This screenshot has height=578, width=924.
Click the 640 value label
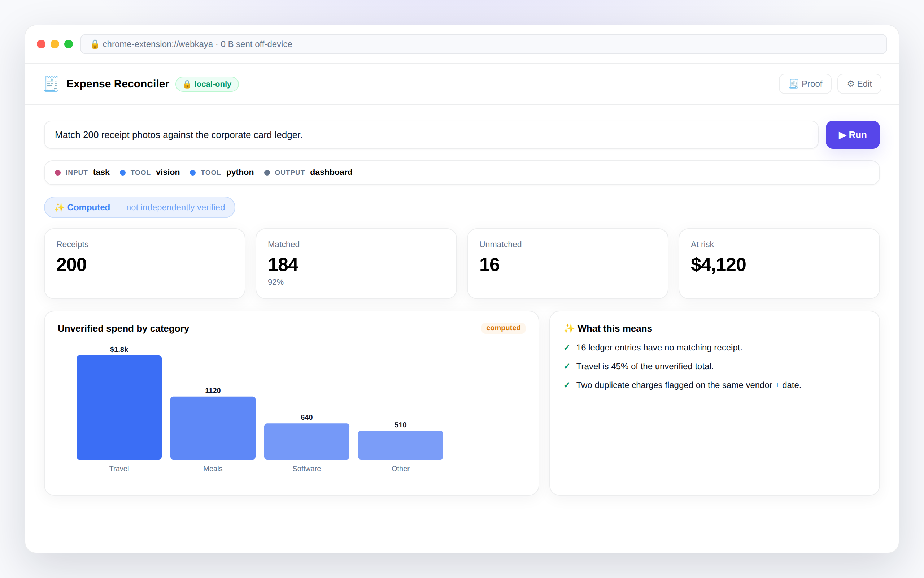(306, 418)
